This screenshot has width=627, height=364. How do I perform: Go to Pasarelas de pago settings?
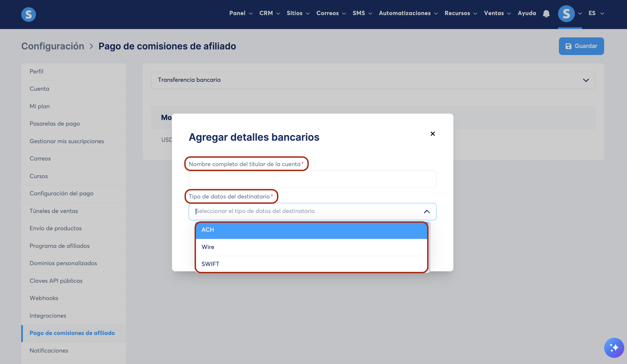(55, 124)
